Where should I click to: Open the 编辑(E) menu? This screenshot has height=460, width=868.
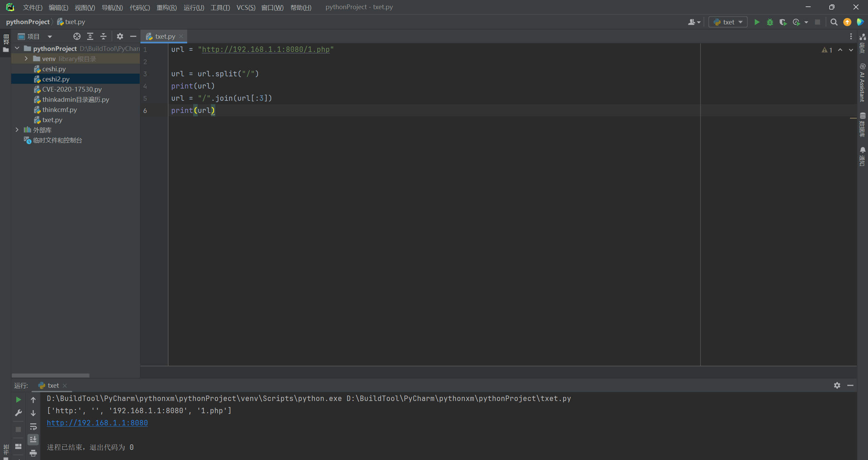tap(58, 7)
